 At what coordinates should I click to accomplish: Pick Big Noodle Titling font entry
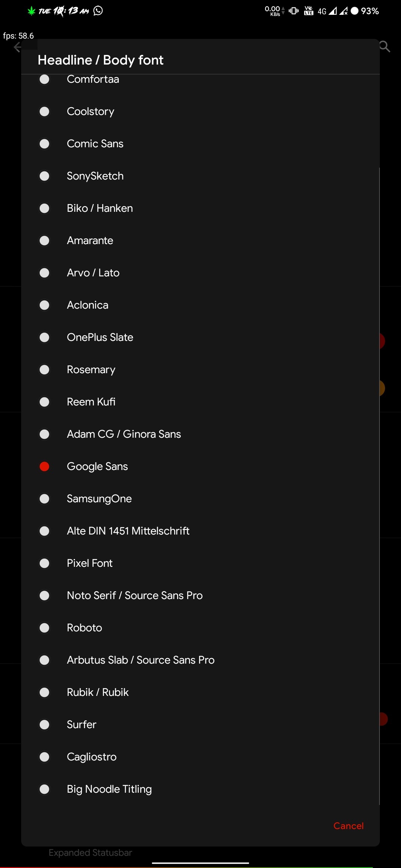pyautogui.click(x=109, y=789)
